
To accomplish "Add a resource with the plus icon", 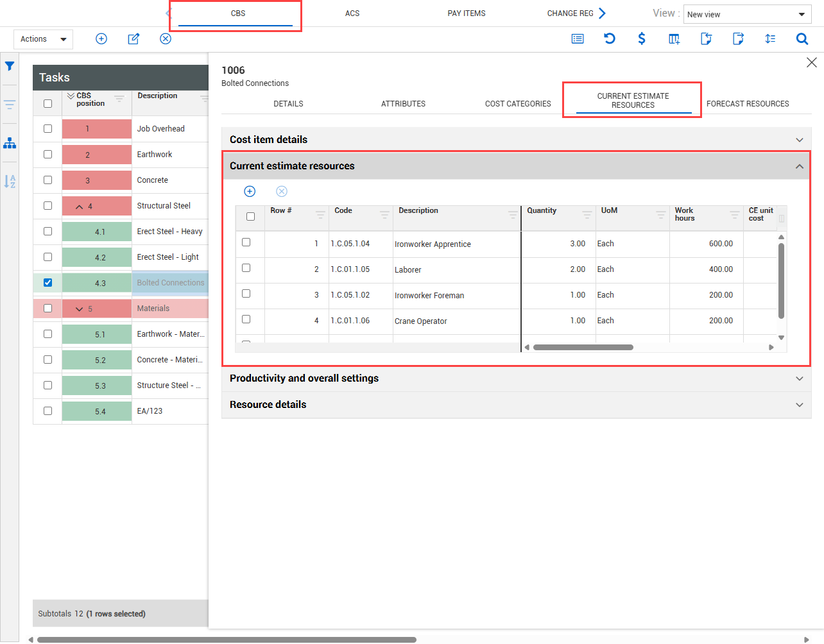I will coord(250,191).
